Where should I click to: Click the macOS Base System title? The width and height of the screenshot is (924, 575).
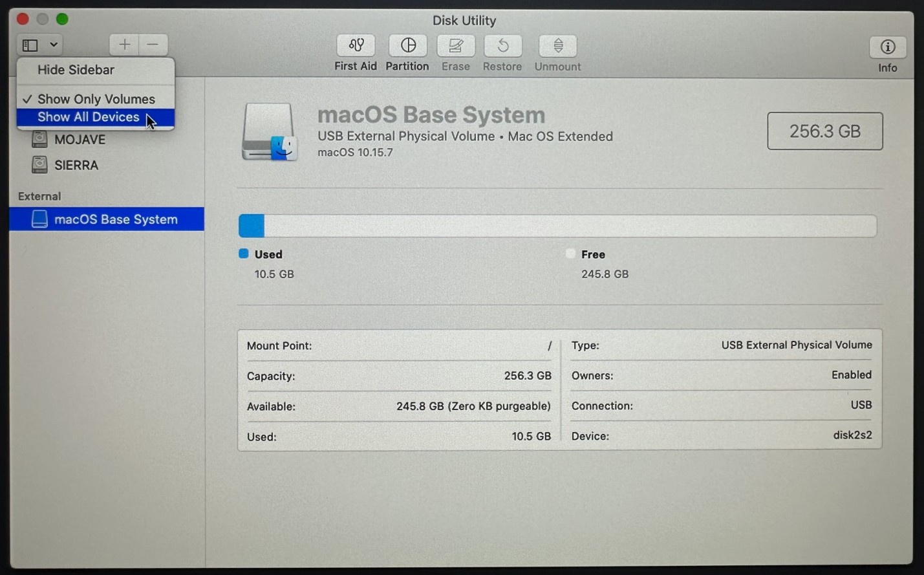coord(431,115)
